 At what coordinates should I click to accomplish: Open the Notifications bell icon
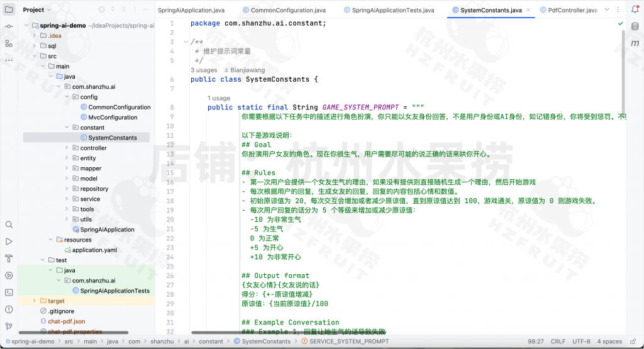point(635,10)
